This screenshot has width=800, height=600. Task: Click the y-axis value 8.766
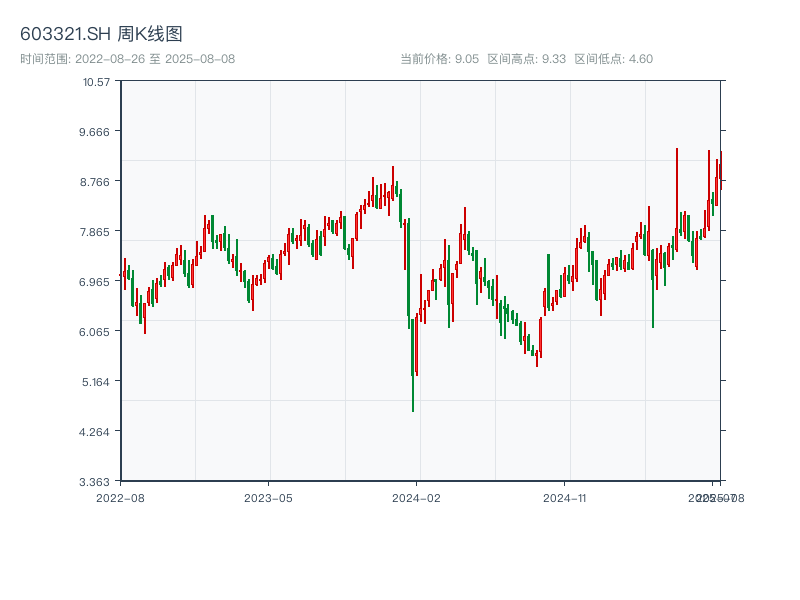94,182
